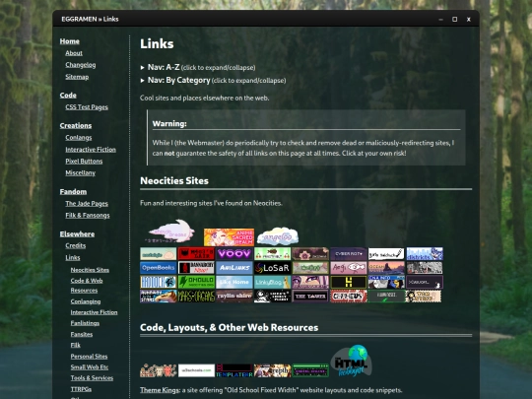
Task: Open the districts blue city button
Action: click(x=425, y=253)
